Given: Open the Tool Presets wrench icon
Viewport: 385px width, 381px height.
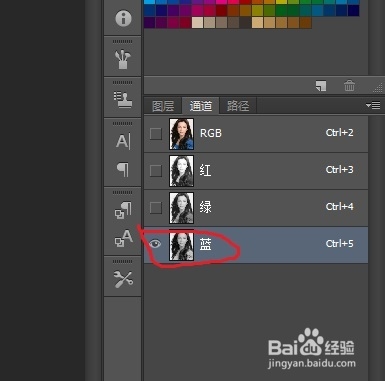Looking at the screenshot, I should (123, 279).
